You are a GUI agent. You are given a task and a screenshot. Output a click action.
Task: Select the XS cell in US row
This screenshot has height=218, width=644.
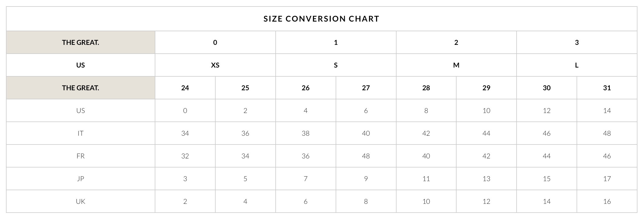click(215, 65)
